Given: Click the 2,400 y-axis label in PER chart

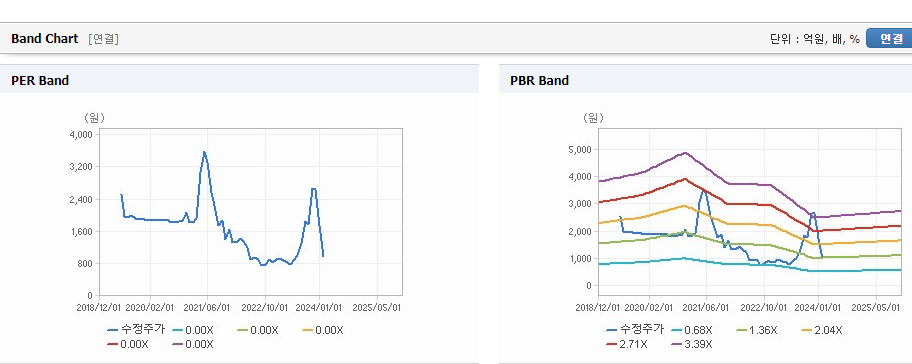Looking at the screenshot, I should (x=81, y=199).
